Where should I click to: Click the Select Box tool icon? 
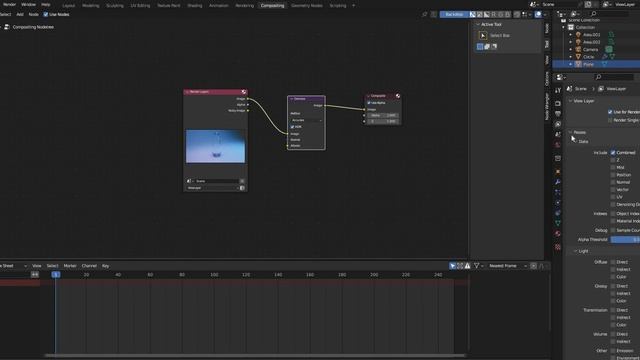[483, 36]
